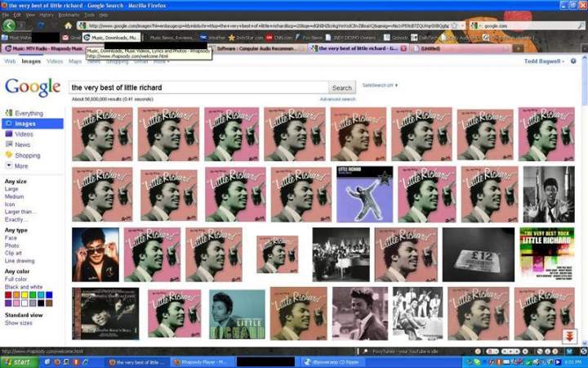This screenshot has height=368, width=588.
Task: Click the Windows Start button
Action: [19, 362]
